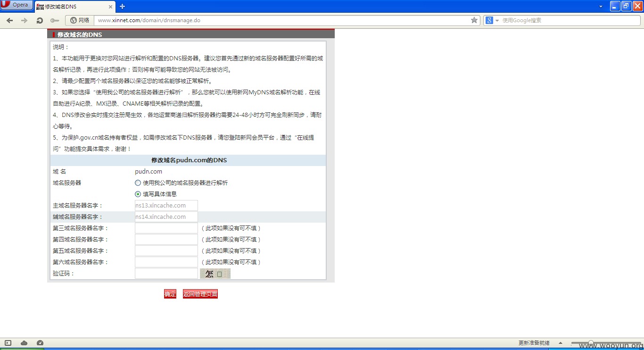
Task: Click the captcha verification image
Action: (x=215, y=274)
